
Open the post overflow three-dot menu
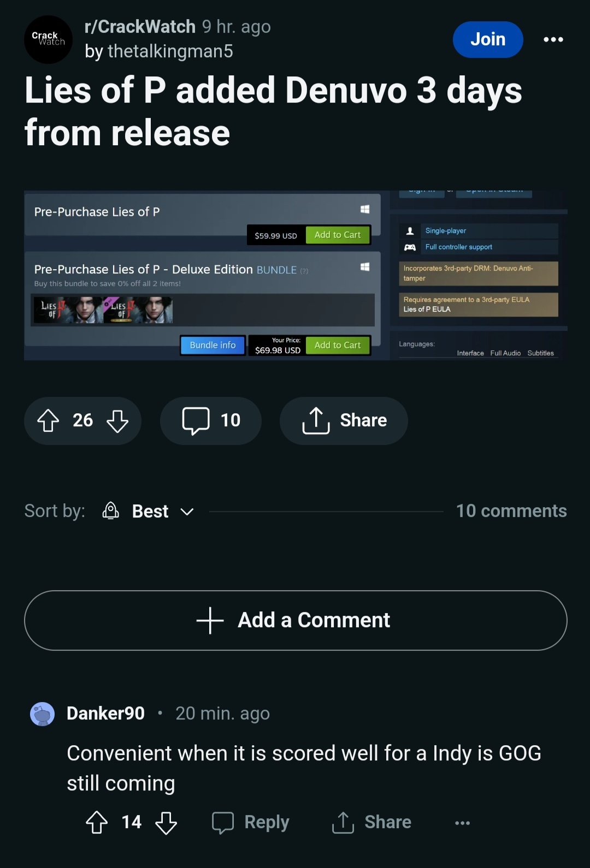(x=553, y=39)
